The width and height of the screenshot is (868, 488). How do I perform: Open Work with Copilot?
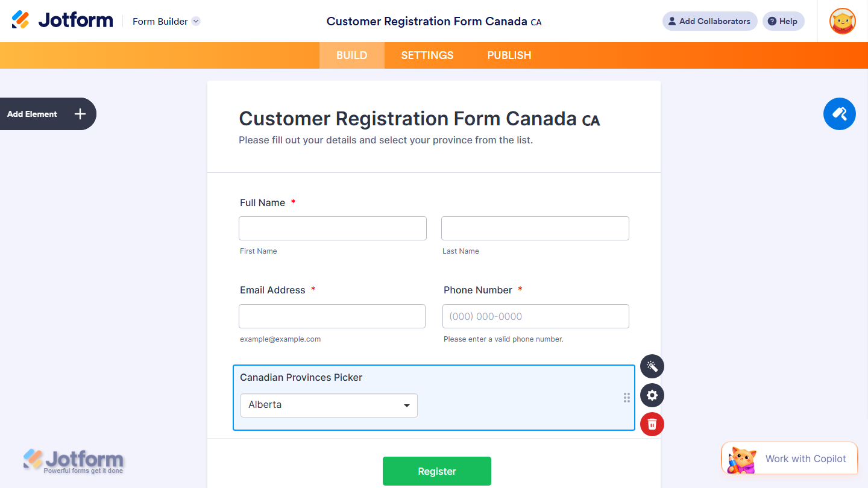(x=805, y=458)
